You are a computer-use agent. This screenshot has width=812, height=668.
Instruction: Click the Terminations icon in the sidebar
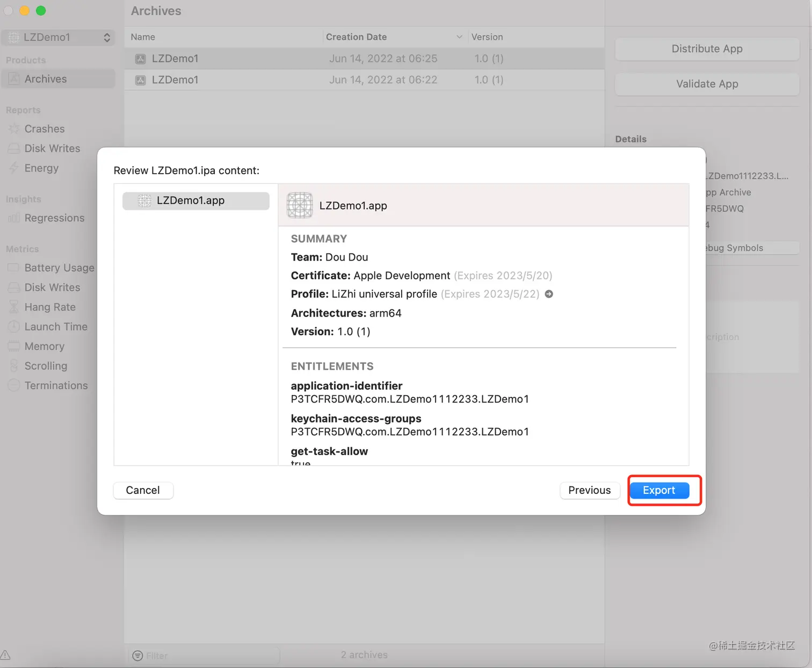point(13,385)
